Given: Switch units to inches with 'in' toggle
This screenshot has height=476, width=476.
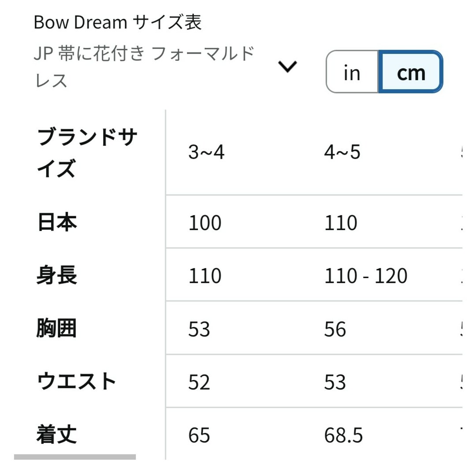Looking at the screenshot, I should (x=352, y=72).
